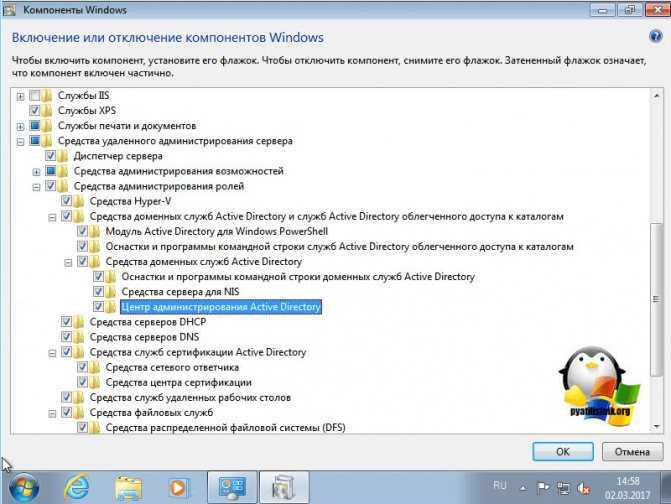Screen dimensions: 671x504
Task: Open Windows Explorer folder taskbar icon
Action: coord(129,488)
